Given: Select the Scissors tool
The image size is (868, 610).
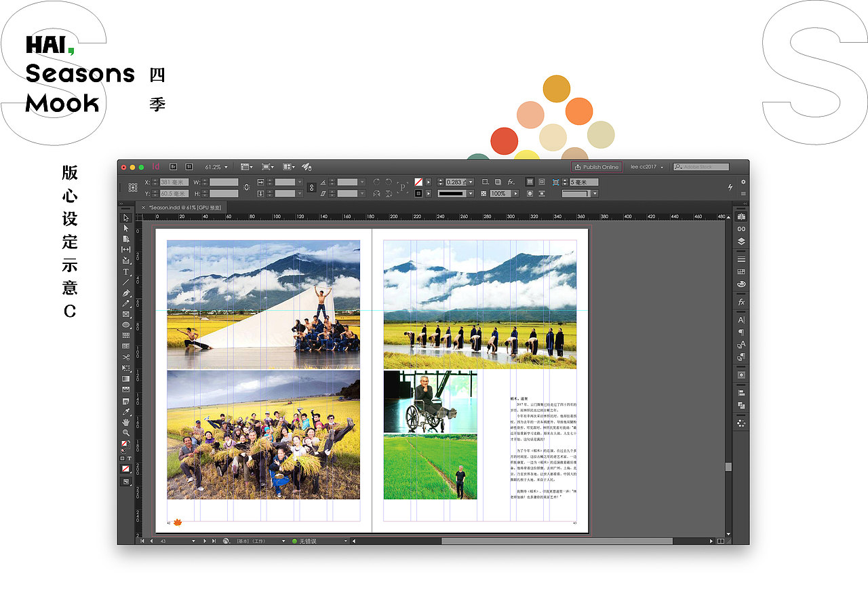Looking at the screenshot, I should [126, 357].
